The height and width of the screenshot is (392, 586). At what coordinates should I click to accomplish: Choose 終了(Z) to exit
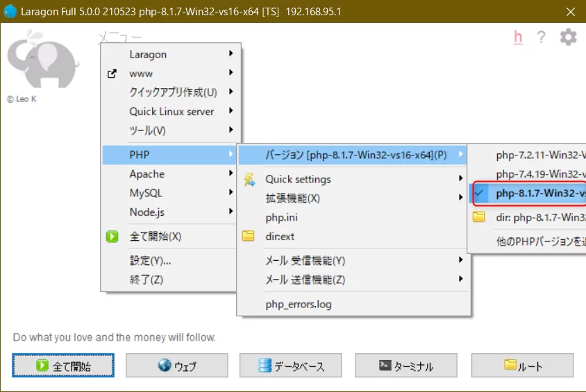(x=169, y=279)
